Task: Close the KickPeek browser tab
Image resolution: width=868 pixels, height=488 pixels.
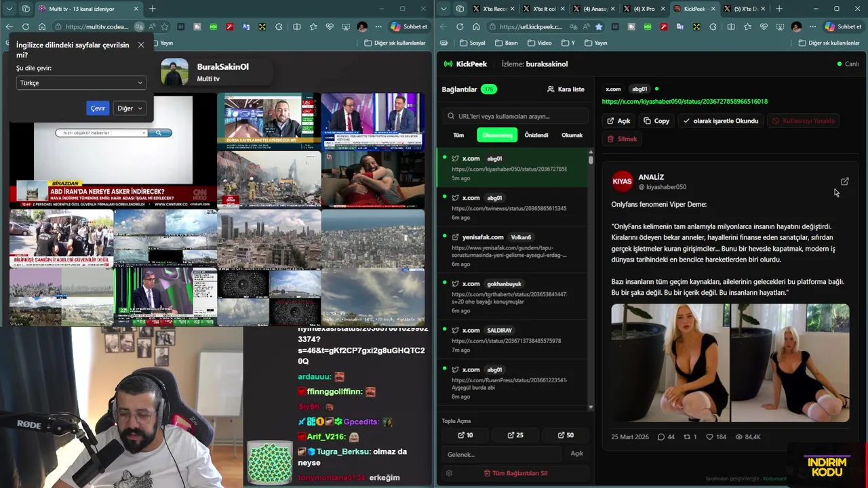Action: [x=712, y=9]
